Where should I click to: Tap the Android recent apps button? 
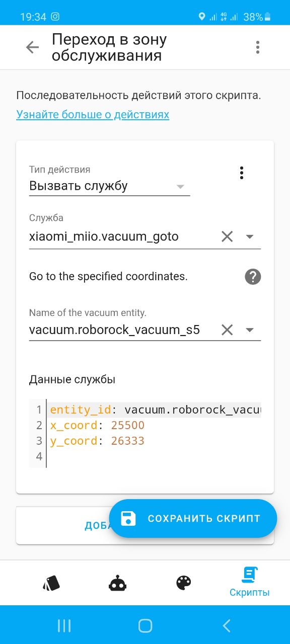(x=64, y=625)
